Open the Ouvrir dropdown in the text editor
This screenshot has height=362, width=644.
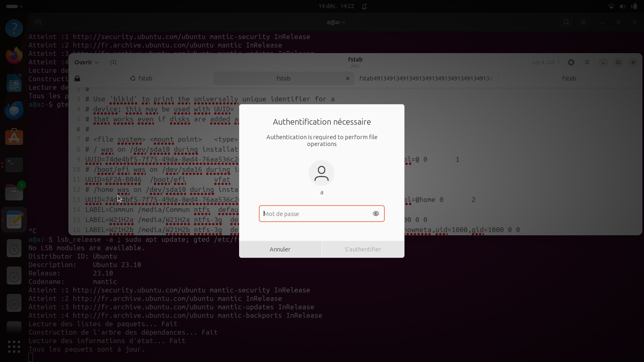[87, 62]
